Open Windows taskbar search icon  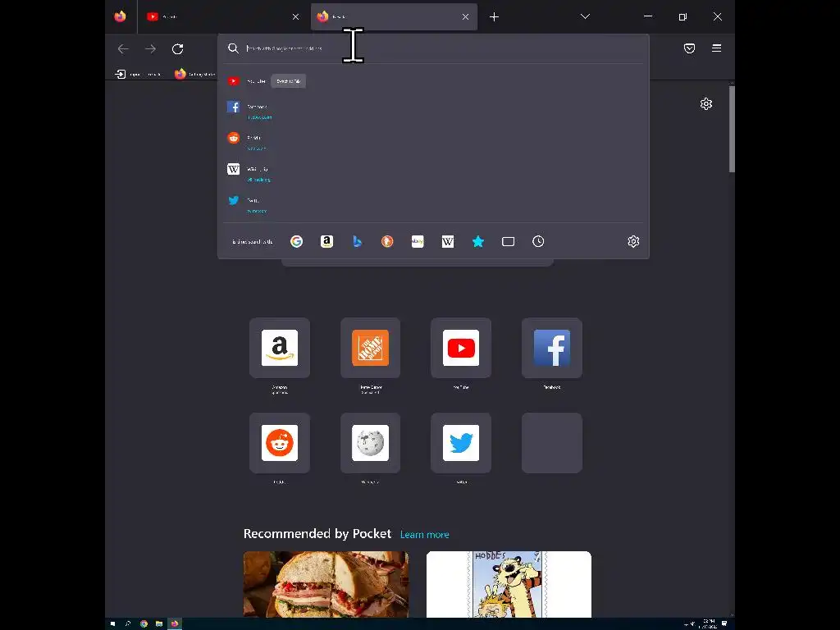pos(127,623)
